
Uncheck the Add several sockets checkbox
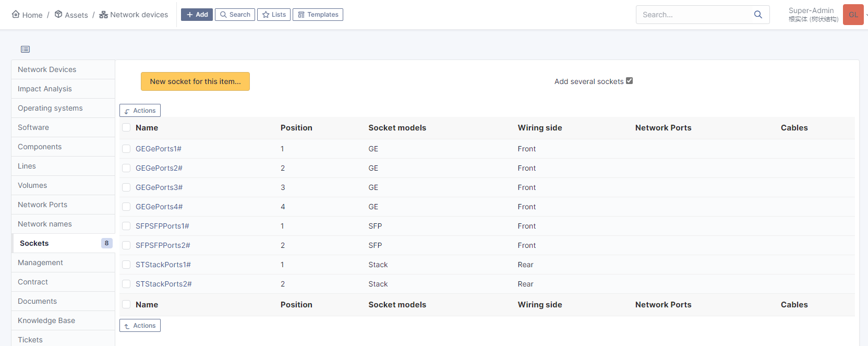tap(629, 81)
